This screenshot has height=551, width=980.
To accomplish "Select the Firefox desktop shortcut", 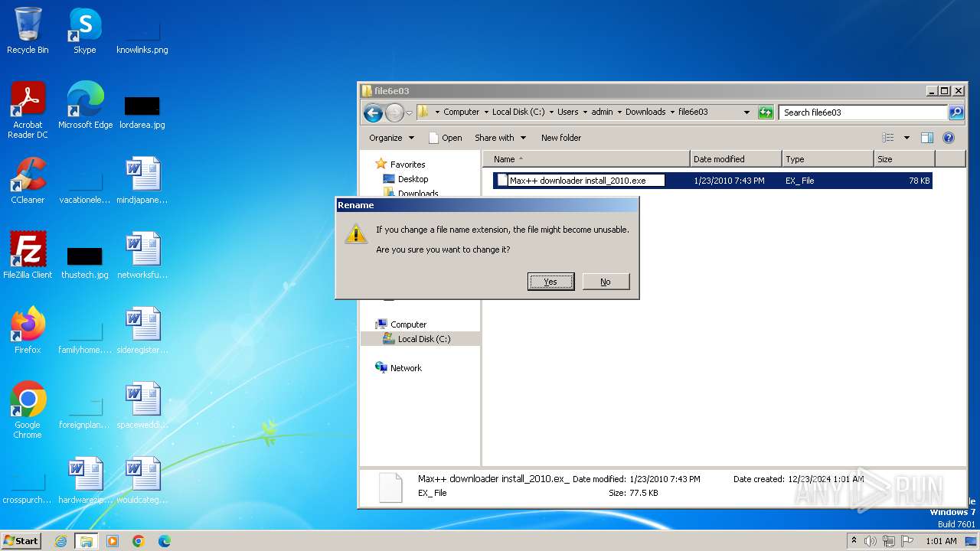I will [28, 330].
